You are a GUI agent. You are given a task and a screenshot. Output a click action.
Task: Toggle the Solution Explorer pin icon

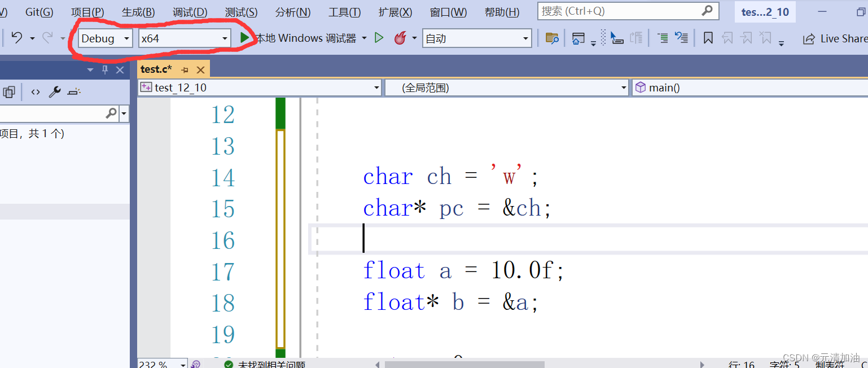click(105, 69)
